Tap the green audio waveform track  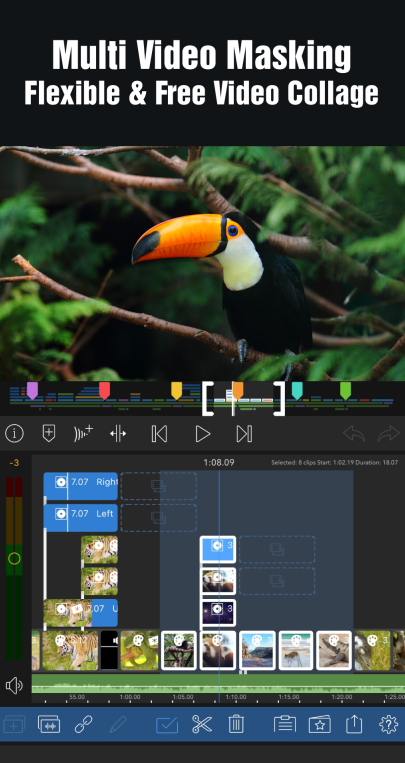pos(218,683)
